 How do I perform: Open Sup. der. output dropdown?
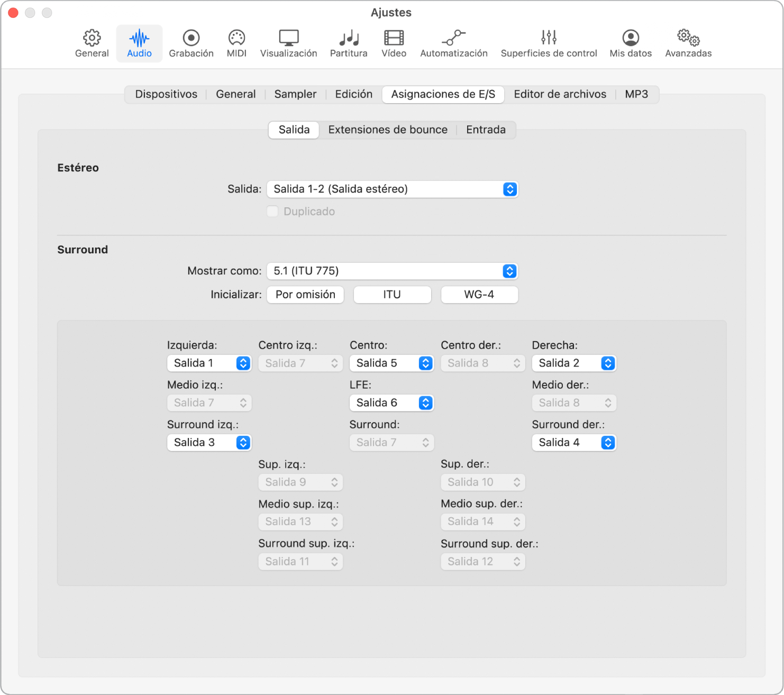coord(483,482)
